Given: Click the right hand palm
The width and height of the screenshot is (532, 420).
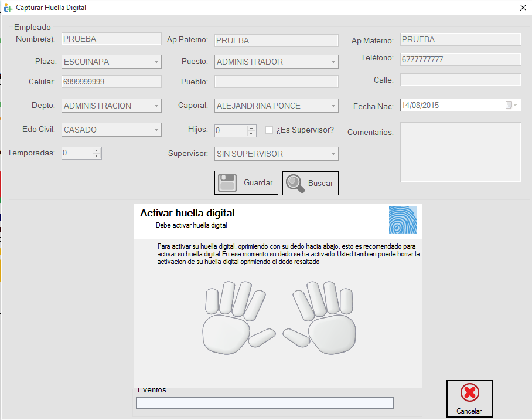Looking at the screenshot, I should click(332, 336).
